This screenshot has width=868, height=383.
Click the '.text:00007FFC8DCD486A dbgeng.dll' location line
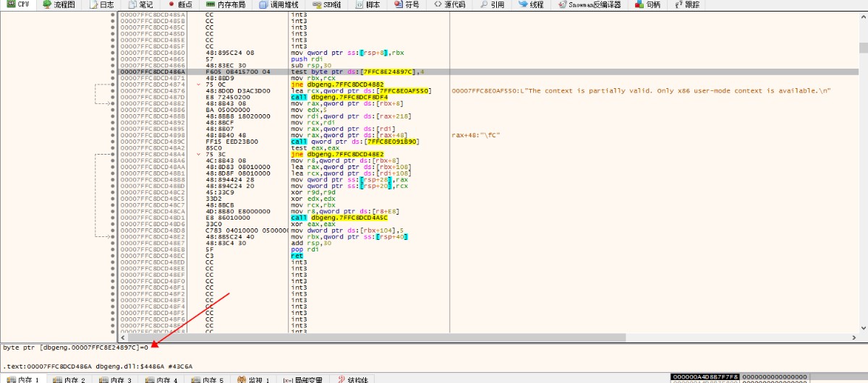[x=98, y=366]
